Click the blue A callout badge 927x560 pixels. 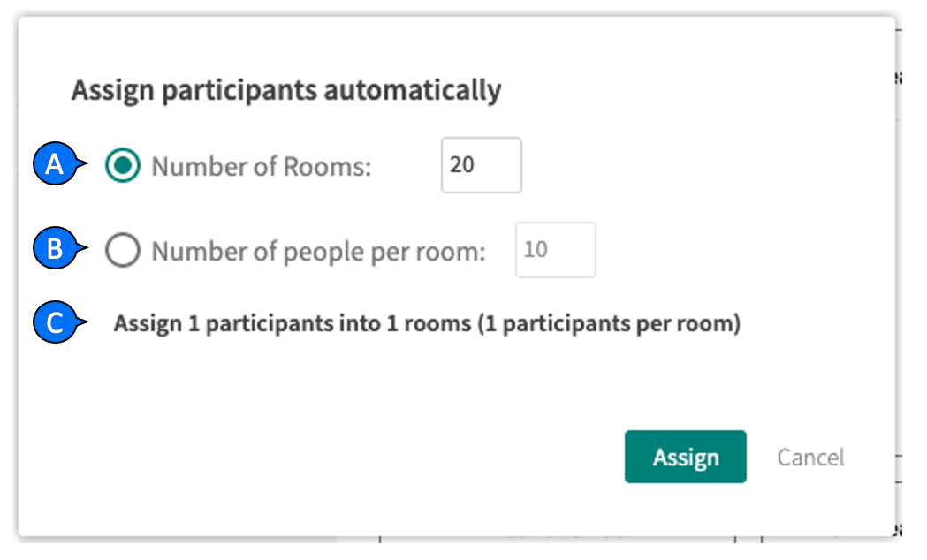55,166
